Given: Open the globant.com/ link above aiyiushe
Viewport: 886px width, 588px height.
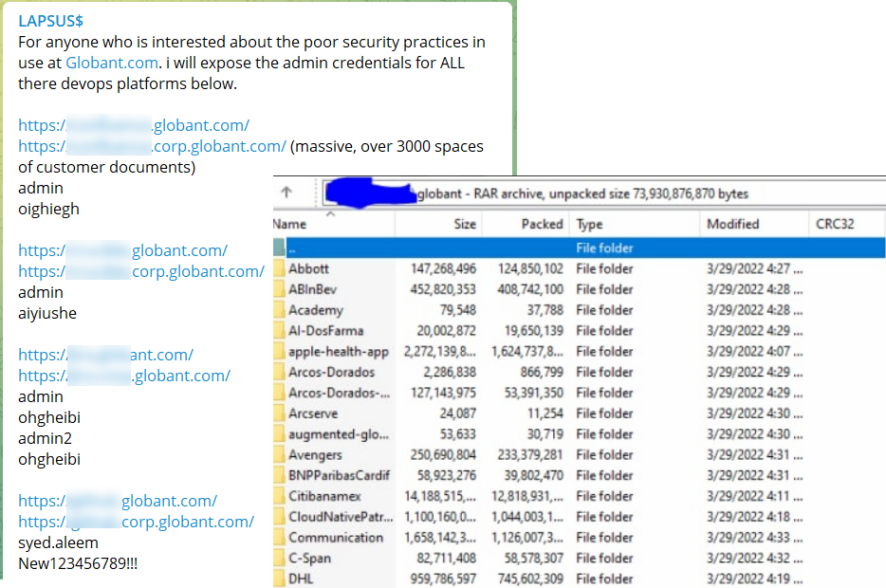Looking at the screenshot, I should [x=123, y=250].
